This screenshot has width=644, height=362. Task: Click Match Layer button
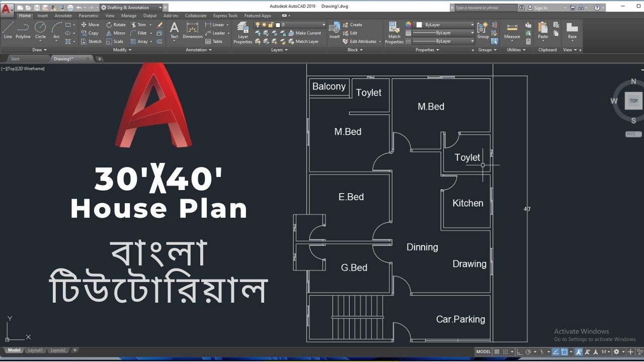304,42
